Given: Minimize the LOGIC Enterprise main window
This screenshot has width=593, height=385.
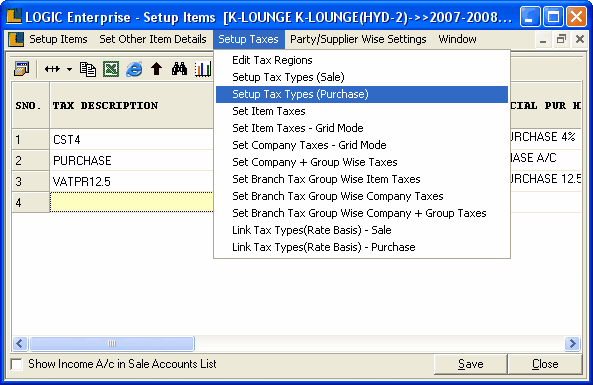Looking at the screenshot, I should (530, 17).
